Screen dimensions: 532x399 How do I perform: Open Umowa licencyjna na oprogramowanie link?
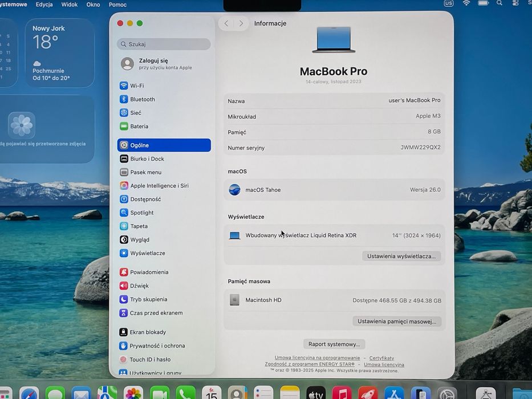coord(317,358)
